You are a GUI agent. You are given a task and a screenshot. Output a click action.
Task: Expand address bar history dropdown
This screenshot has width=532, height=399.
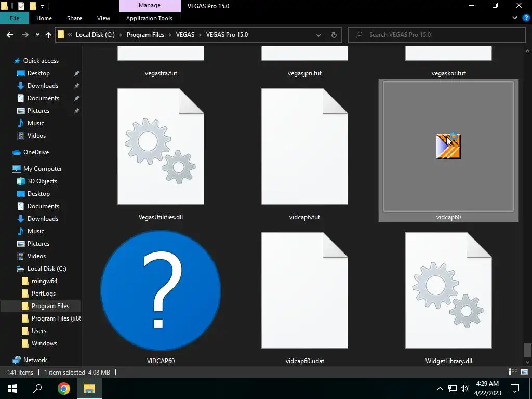pos(318,35)
